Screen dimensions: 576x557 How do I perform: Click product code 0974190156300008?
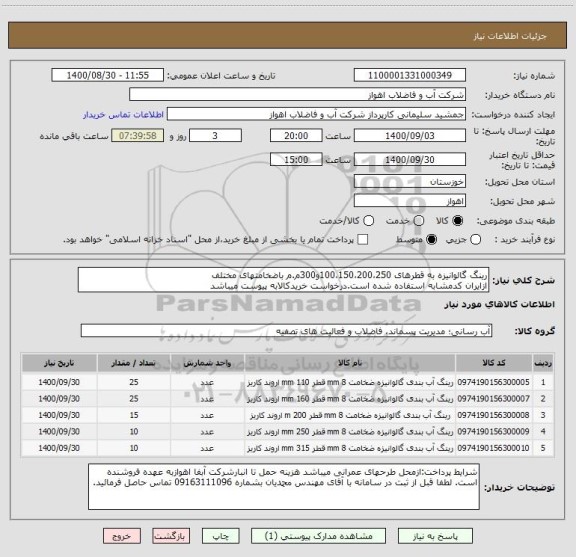click(494, 415)
